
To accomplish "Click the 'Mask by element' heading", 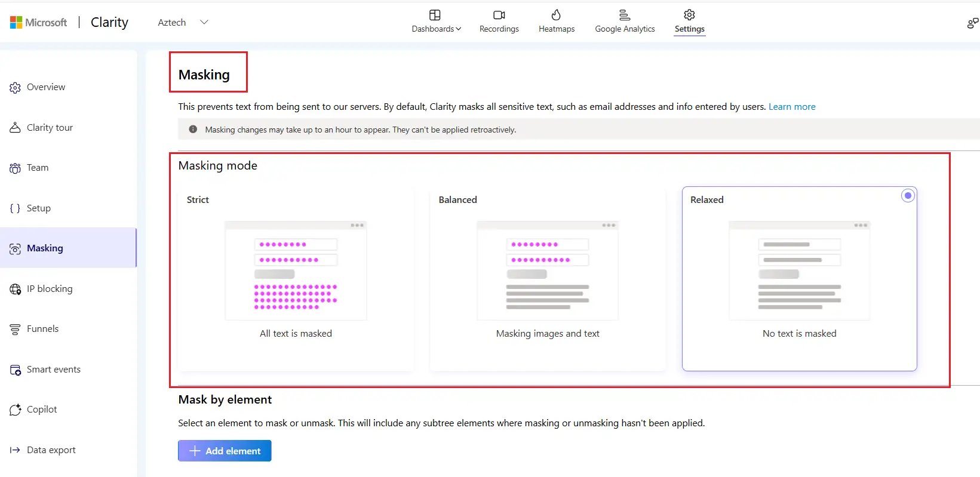I will coord(225,400).
